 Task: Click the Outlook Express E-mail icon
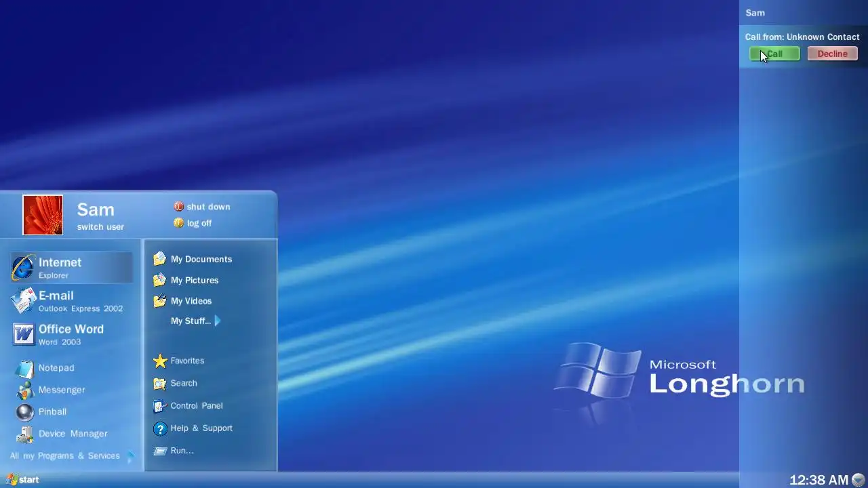pos(23,300)
